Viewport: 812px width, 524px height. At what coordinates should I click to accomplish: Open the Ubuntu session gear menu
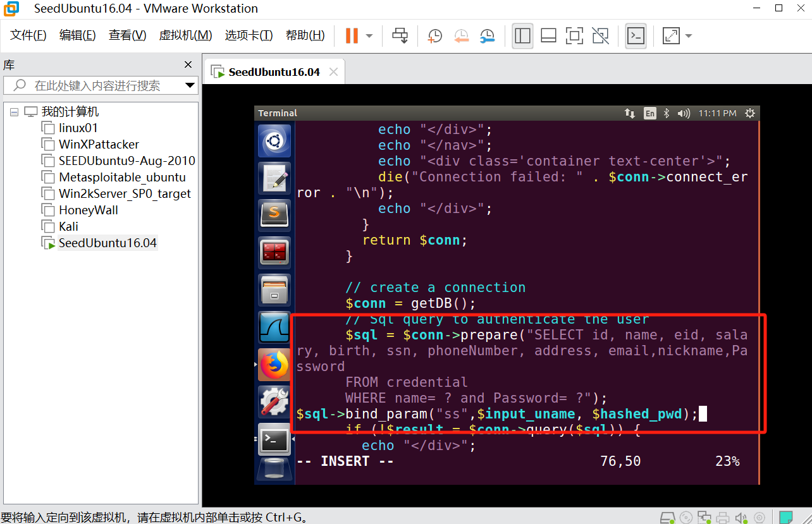750,113
